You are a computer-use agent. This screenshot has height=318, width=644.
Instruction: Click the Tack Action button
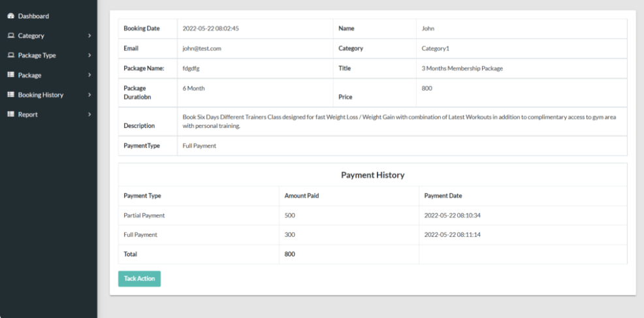coord(139,279)
